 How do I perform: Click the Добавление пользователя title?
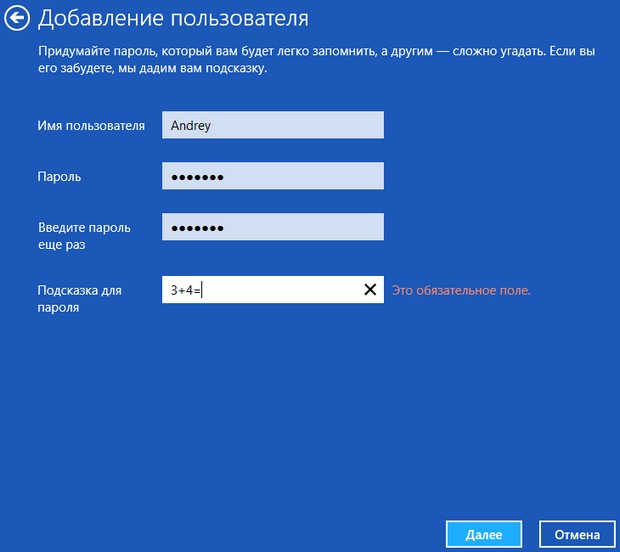pyautogui.click(x=173, y=19)
